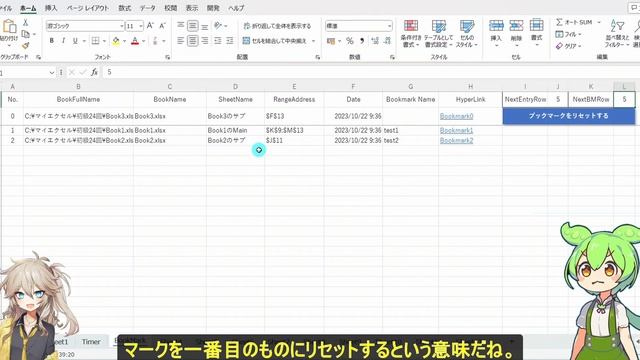Follow the Bookmark0 hyperlink
Viewport: 640px width, 360px height.
[456, 116]
